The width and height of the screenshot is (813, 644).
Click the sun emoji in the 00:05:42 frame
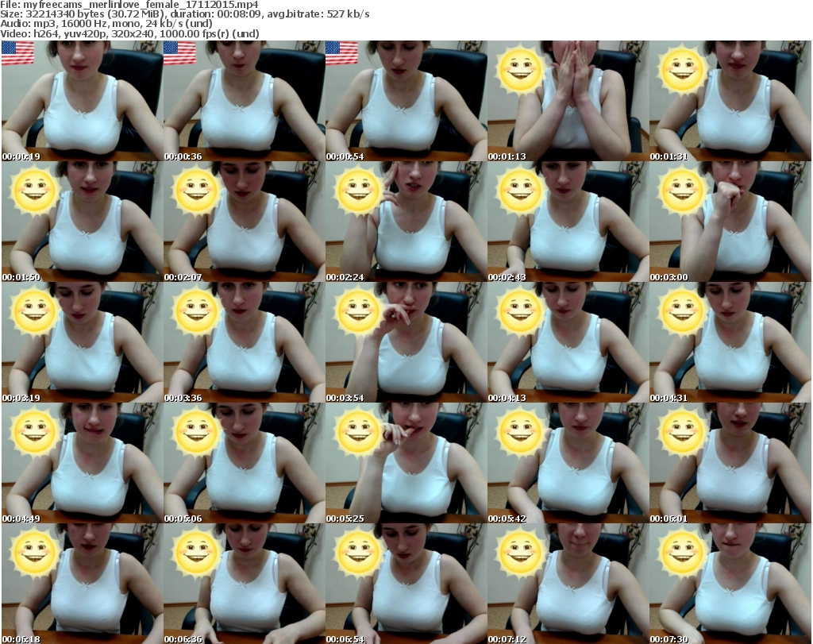pyautogui.click(x=520, y=433)
